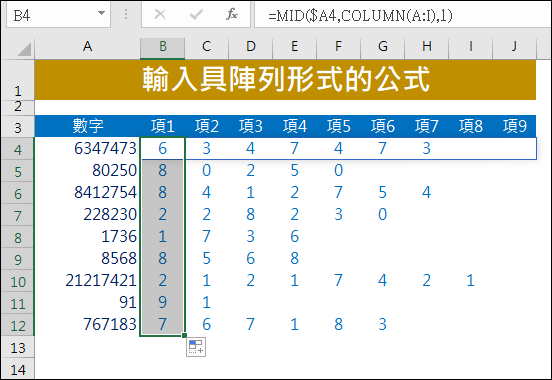
Task: Select row 3 header
Action: tap(18, 126)
